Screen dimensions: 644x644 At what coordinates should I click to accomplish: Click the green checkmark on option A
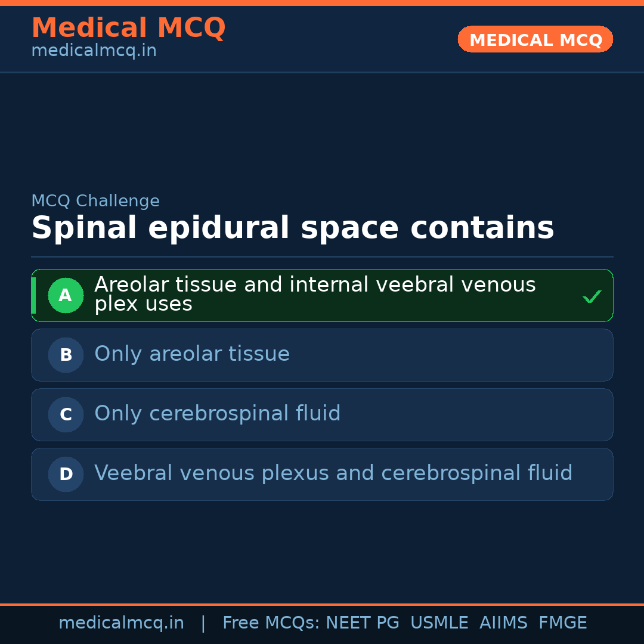[592, 296]
